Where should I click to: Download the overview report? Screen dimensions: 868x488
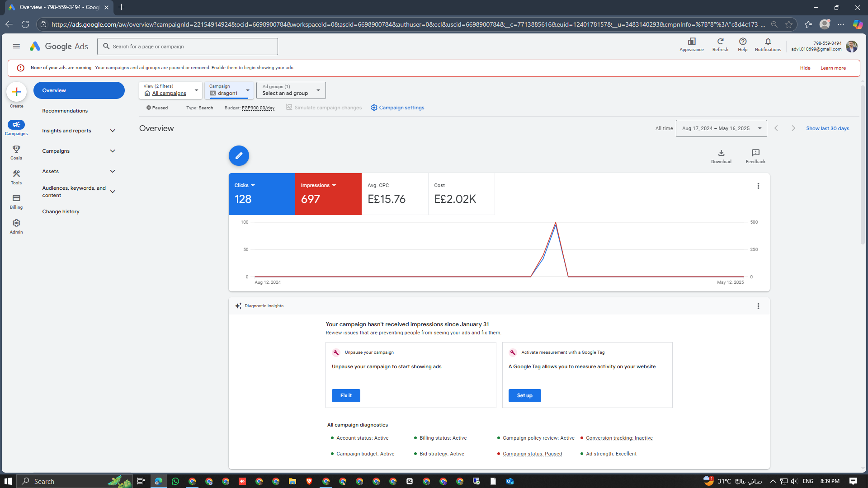(x=721, y=156)
